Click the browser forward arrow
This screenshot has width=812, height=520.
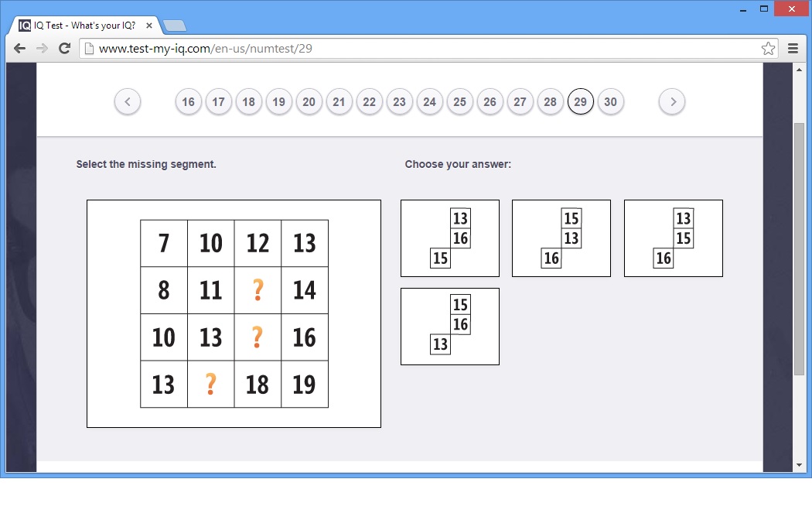pyautogui.click(x=42, y=49)
